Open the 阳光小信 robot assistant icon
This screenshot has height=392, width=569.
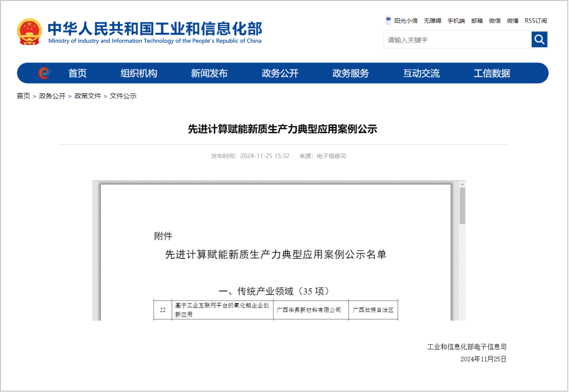(388, 21)
